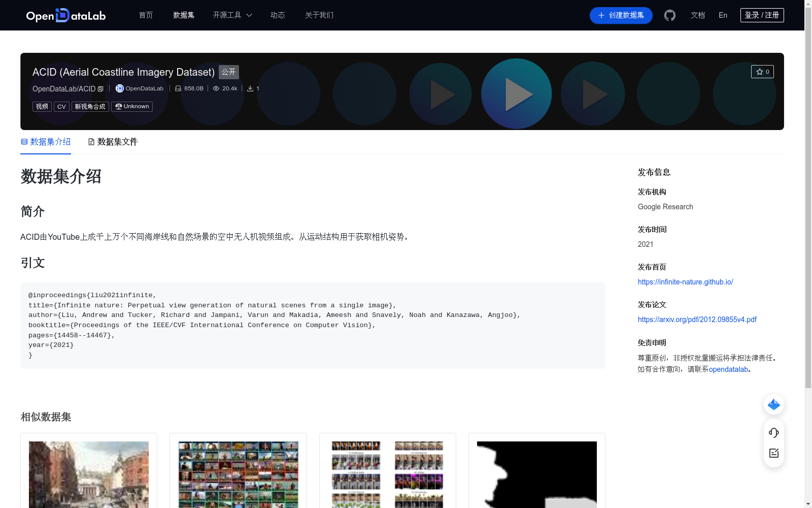Click the OpenDataLab/ACID path text
Image resolution: width=812 pixels, height=508 pixels.
(x=64, y=89)
